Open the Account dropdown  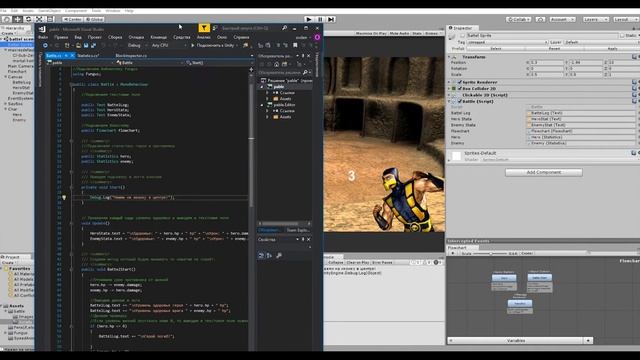point(562,19)
